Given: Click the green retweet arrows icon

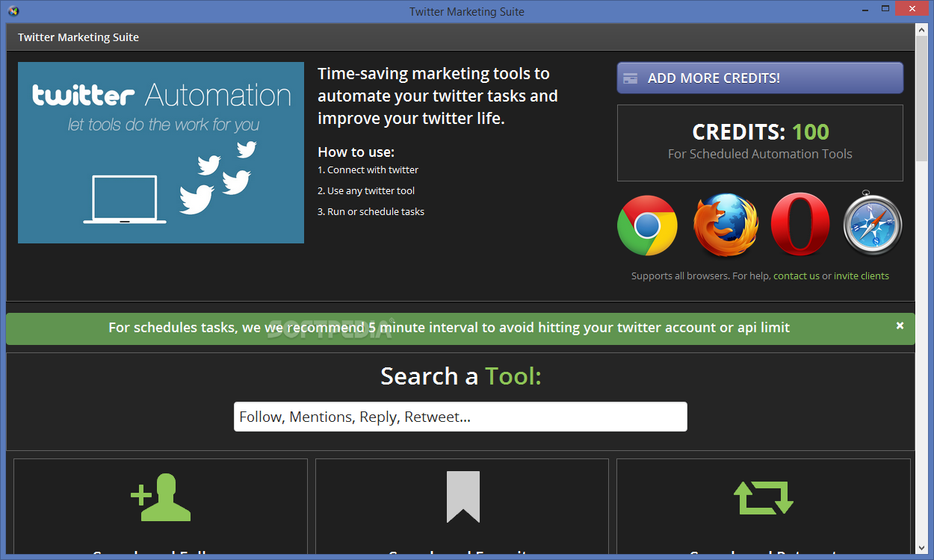Looking at the screenshot, I should pyautogui.click(x=764, y=497).
